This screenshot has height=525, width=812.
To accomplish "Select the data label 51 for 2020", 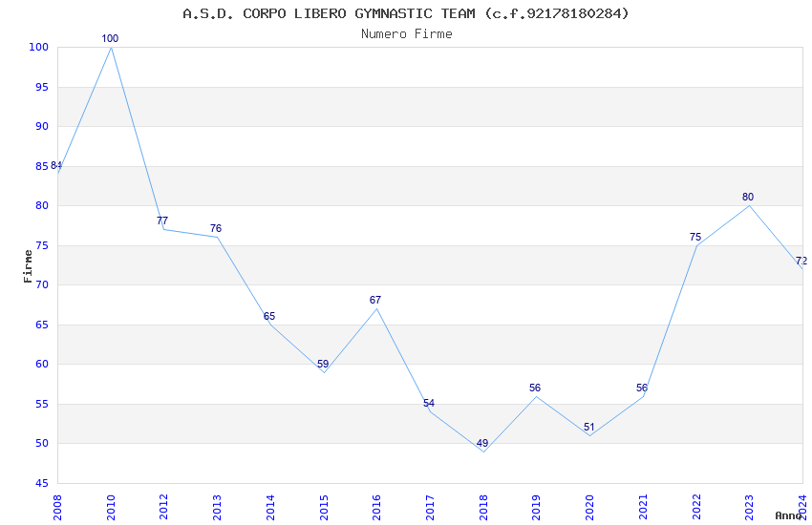I will (x=588, y=428).
